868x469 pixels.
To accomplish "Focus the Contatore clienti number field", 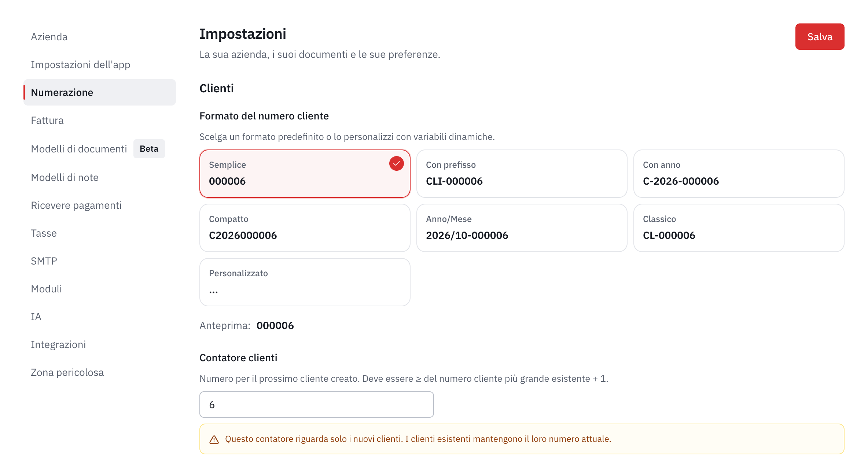I will tap(317, 405).
